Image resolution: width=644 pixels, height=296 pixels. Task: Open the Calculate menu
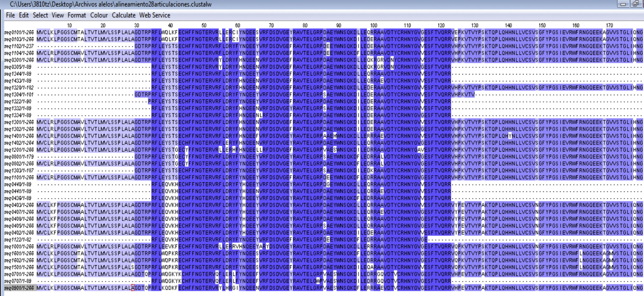[123, 15]
